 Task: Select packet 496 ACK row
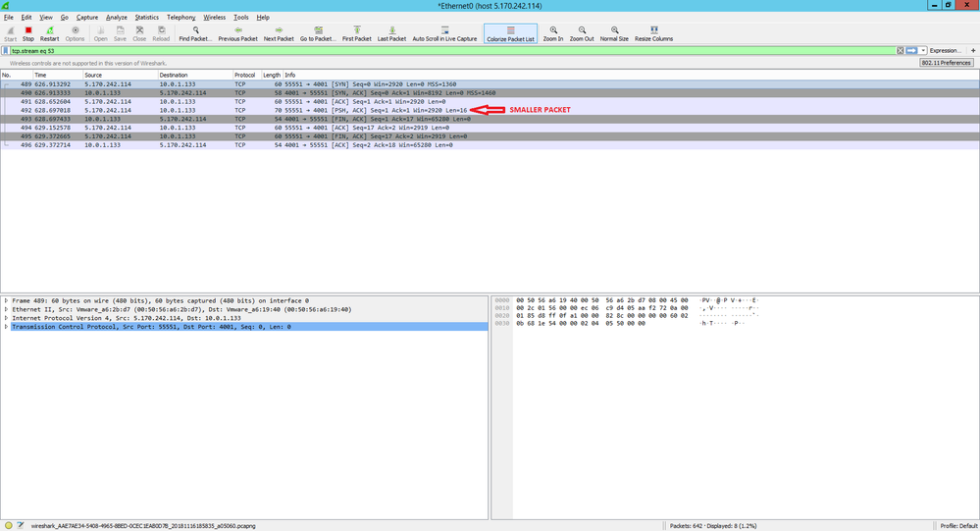point(490,145)
